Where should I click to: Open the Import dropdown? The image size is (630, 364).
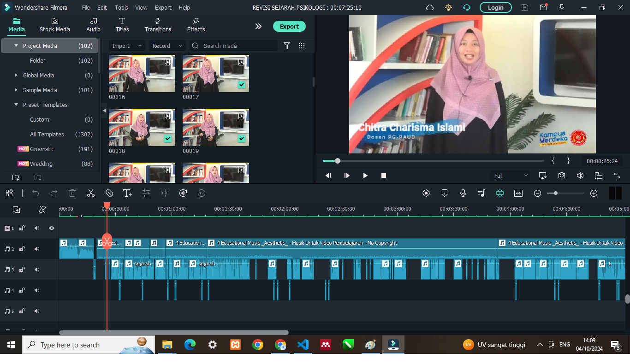(127, 46)
